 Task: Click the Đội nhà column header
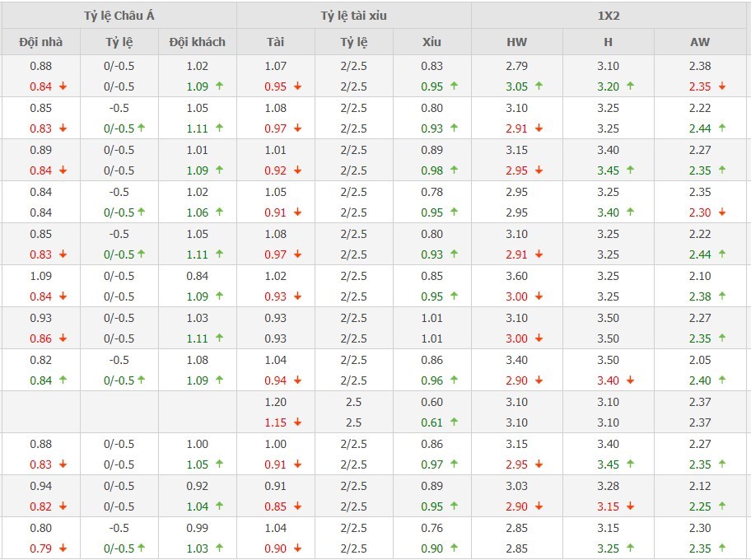(x=40, y=42)
